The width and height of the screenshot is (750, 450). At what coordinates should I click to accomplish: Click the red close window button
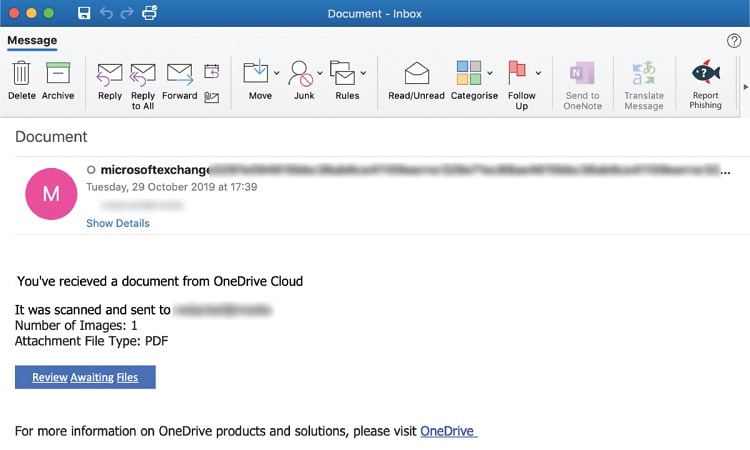pos(14,13)
